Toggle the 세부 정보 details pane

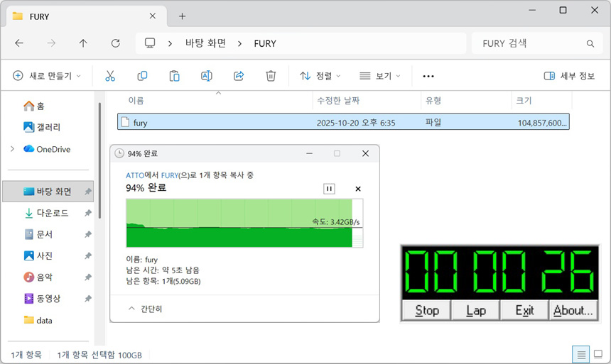pos(569,76)
